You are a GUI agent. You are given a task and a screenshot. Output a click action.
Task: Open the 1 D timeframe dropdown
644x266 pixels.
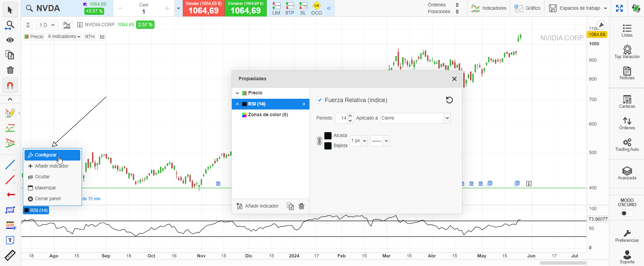(x=47, y=25)
